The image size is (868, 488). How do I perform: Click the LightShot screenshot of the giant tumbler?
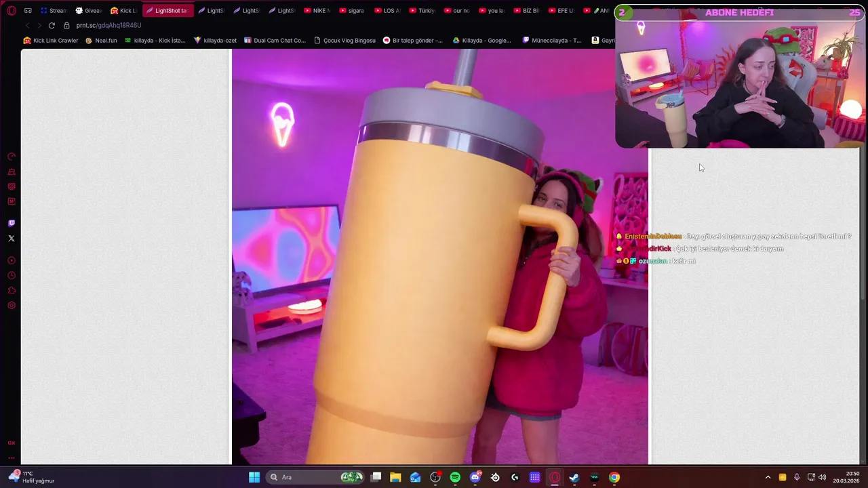[x=440, y=257]
